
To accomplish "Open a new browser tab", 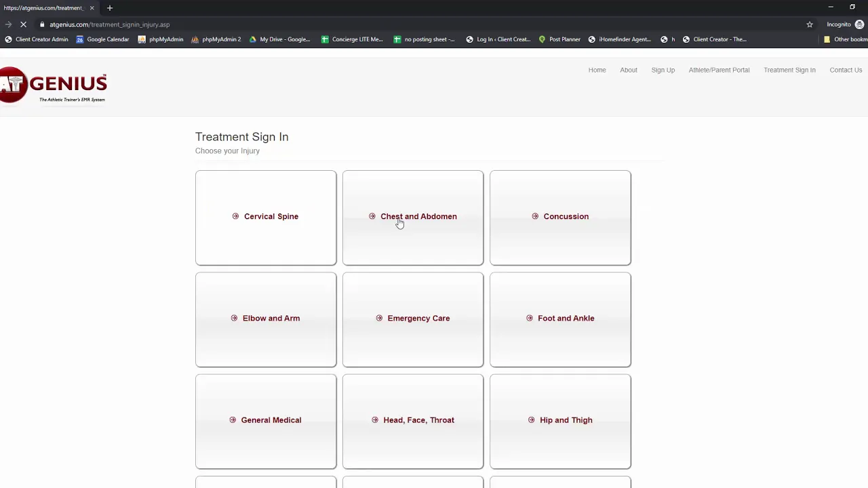I will [110, 8].
